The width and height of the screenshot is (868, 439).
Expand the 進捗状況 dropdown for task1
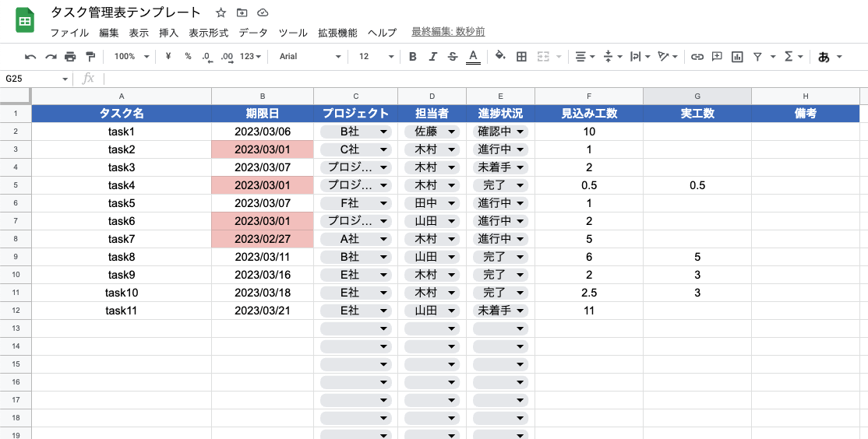(x=520, y=132)
